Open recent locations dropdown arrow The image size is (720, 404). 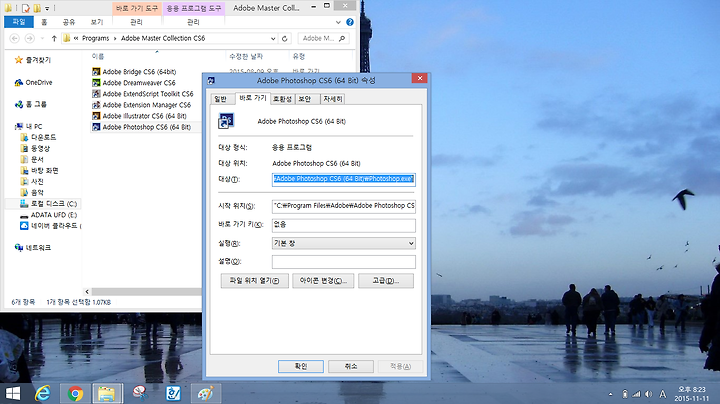[42, 39]
